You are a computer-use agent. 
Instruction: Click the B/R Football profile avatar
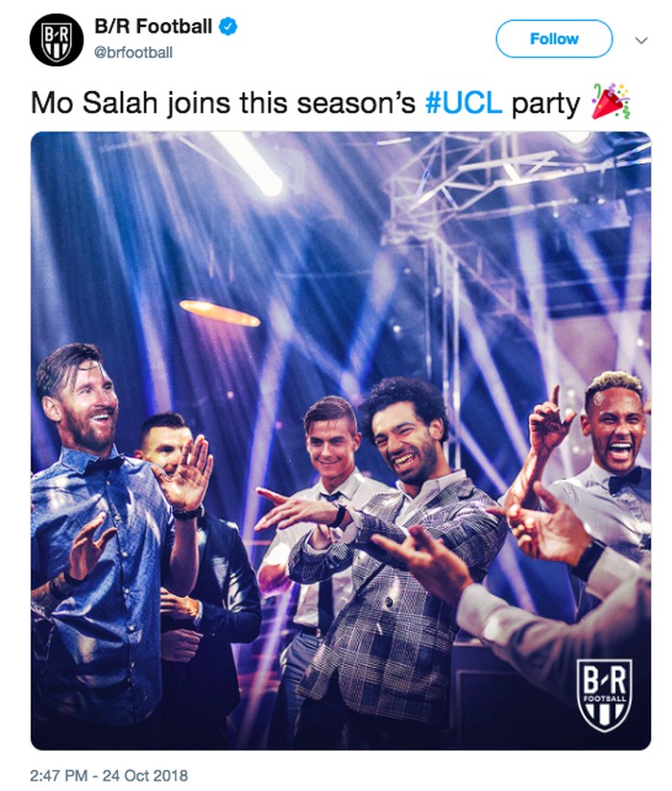[x=56, y=39]
